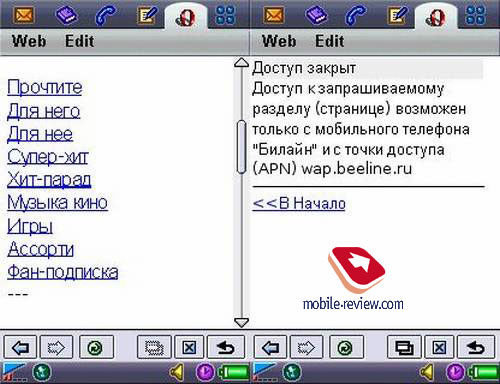Open Web menu in left screen
Screen dimensions: 500x384
[29, 41]
